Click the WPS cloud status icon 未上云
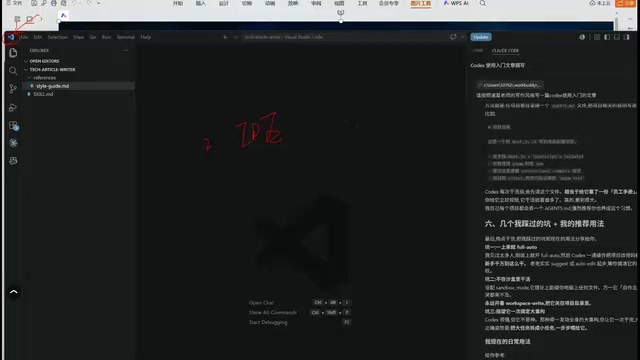 pyautogui.click(x=600, y=3)
